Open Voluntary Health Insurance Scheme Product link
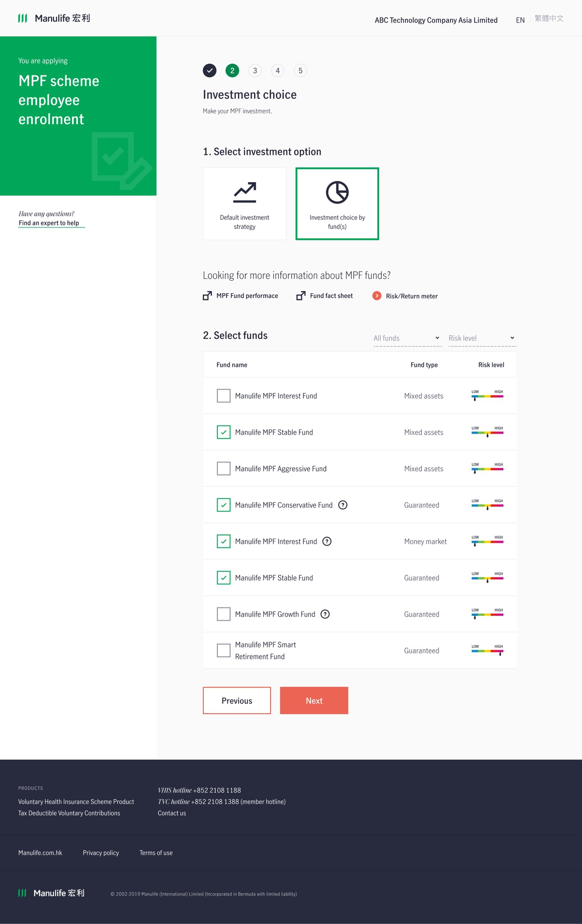This screenshot has height=924, width=582. point(76,802)
